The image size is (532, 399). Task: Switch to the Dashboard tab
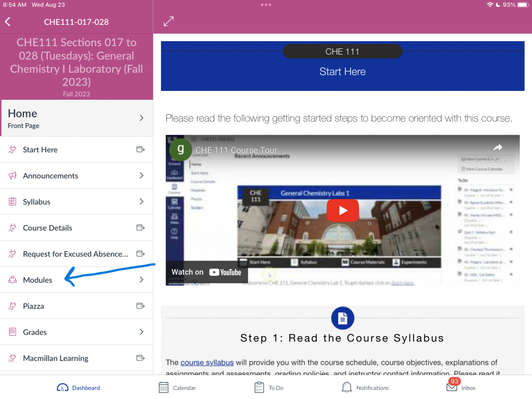[78, 388]
